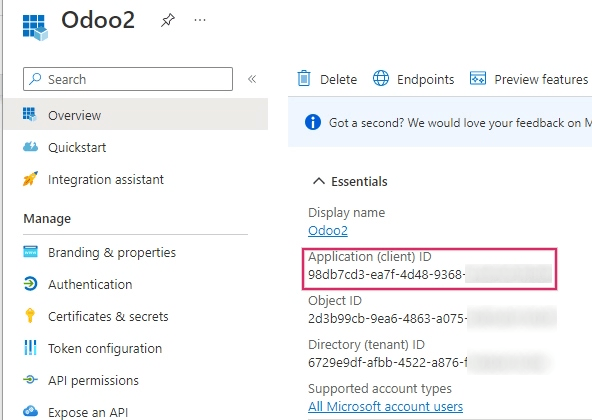Open All Microsoft account users link
The width and height of the screenshot is (592, 420).
click(385, 406)
